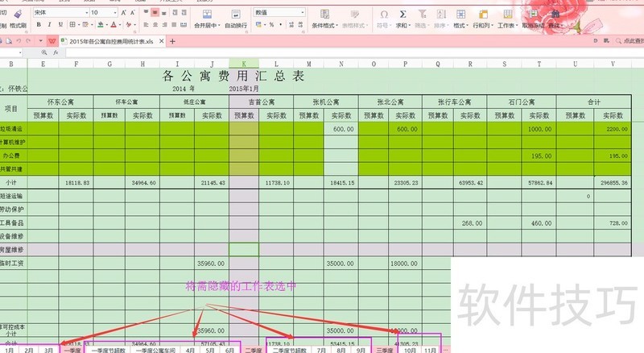The height and width of the screenshot is (353, 644).
Task: Click the search box 点此查找
Action: 630,41
